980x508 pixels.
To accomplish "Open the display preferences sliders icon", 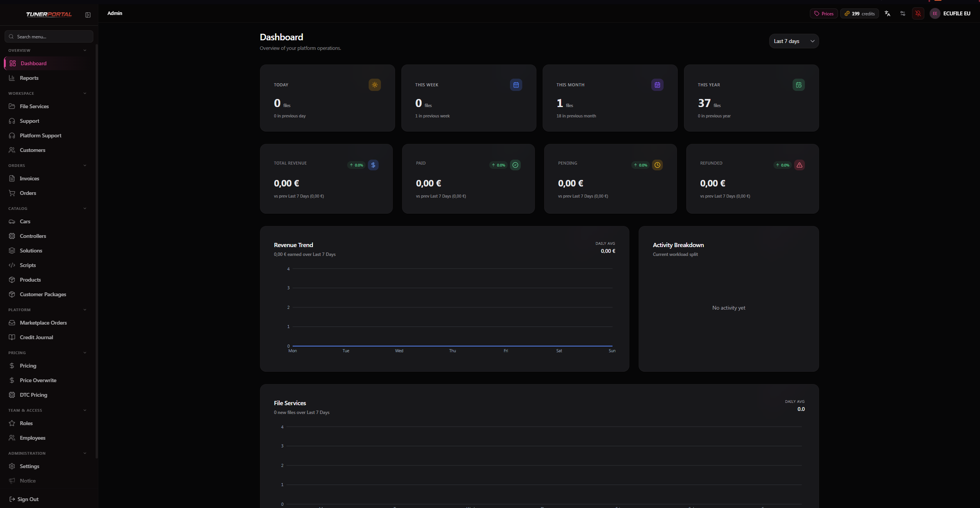I will coord(903,13).
